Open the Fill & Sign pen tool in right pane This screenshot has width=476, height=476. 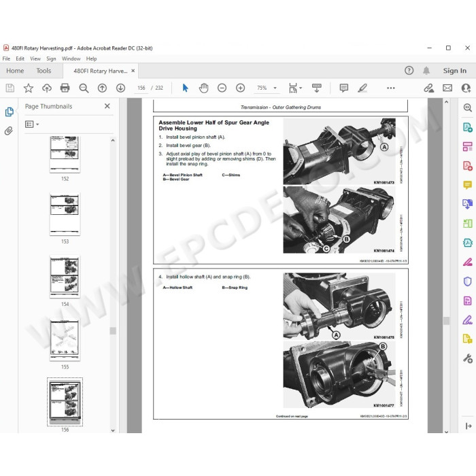(468, 320)
